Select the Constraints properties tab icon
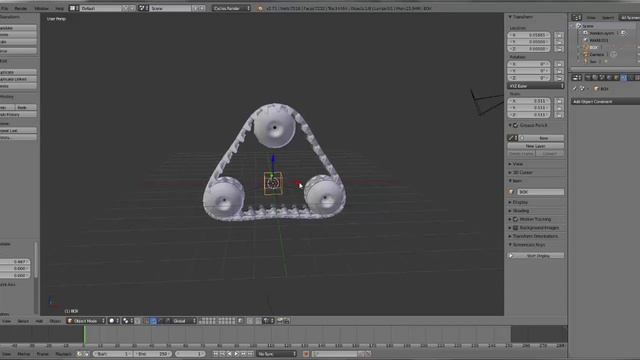 pyautogui.click(x=624, y=78)
